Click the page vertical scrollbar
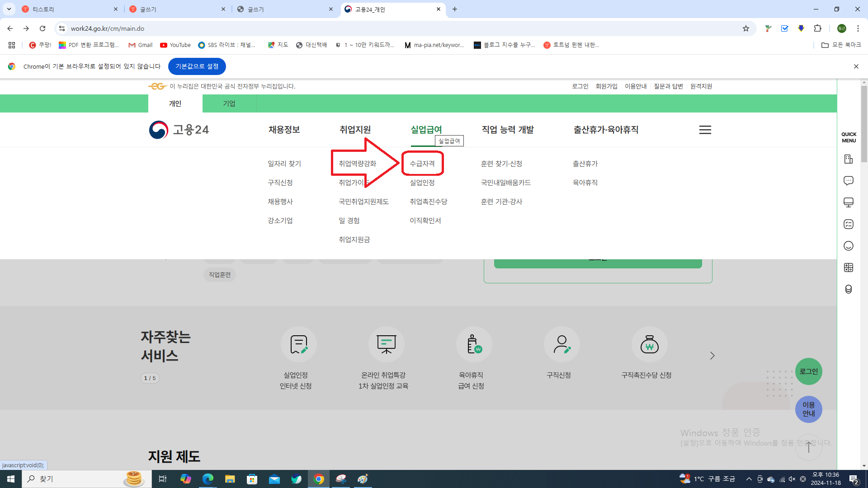868x488 pixels. tap(864, 271)
